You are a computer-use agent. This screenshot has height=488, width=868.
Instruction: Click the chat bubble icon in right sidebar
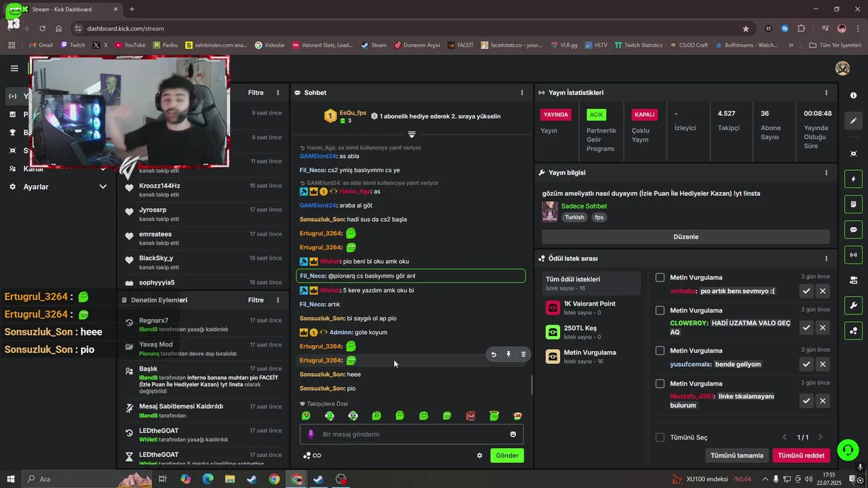[x=853, y=230]
